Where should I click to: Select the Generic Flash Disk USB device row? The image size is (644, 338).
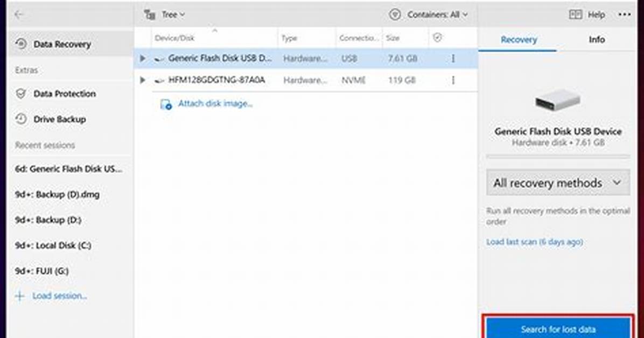[x=305, y=58]
